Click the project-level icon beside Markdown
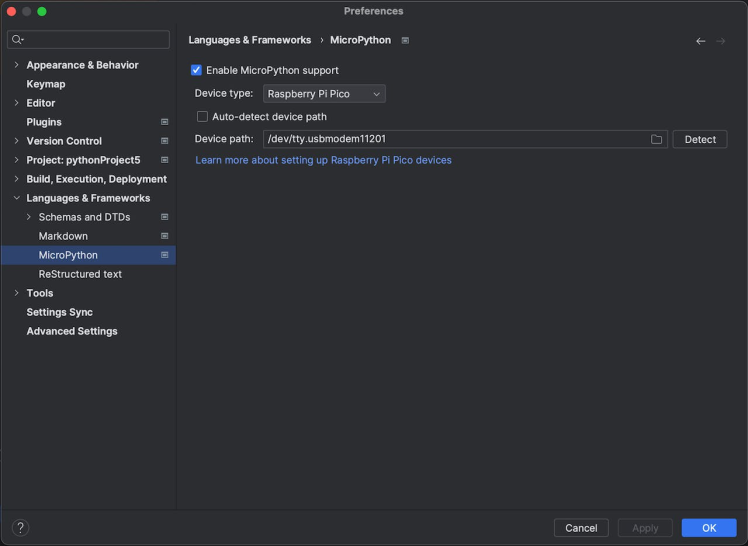This screenshot has height=546, width=748. point(164,236)
